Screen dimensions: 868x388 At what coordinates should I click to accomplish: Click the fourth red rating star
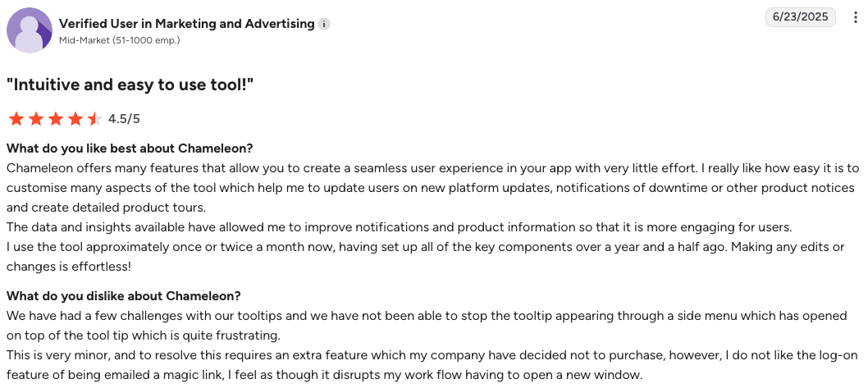[75, 119]
